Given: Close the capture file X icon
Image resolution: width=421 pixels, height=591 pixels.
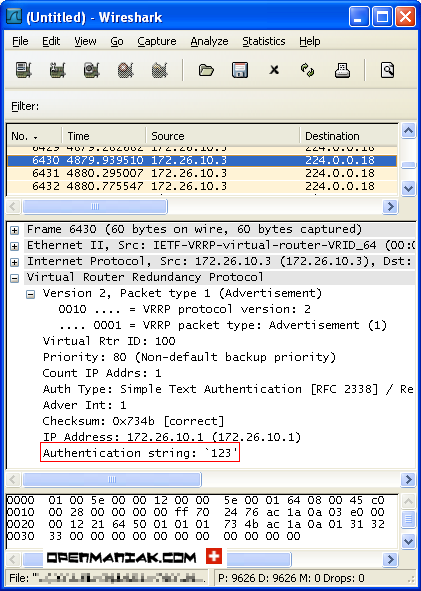Looking at the screenshot, I should [274, 70].
